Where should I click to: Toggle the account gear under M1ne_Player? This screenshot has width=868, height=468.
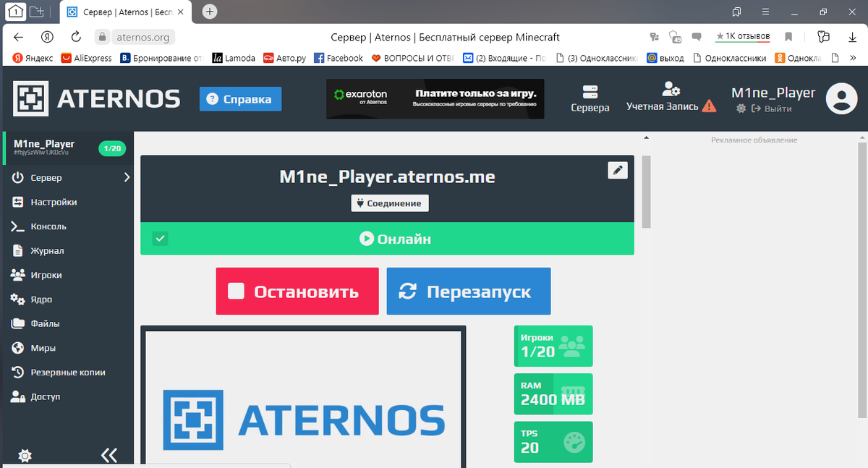coord(741,108)
